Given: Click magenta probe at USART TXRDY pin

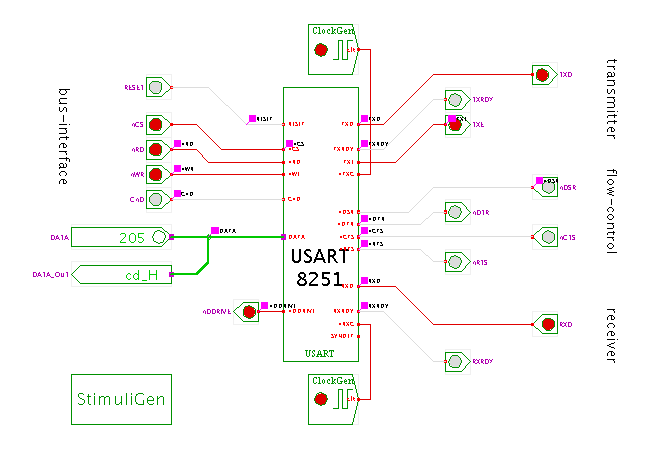Looking at the screenshot, I should (x=364, y=143).
